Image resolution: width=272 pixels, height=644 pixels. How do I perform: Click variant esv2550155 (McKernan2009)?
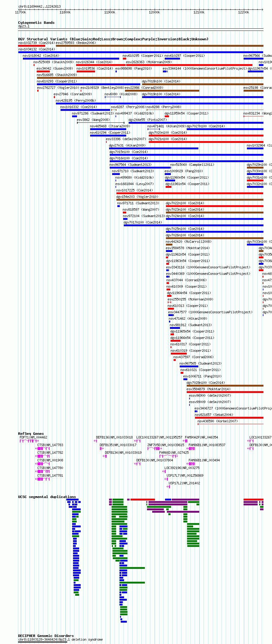pyautogui.click(x=190, y=299)
